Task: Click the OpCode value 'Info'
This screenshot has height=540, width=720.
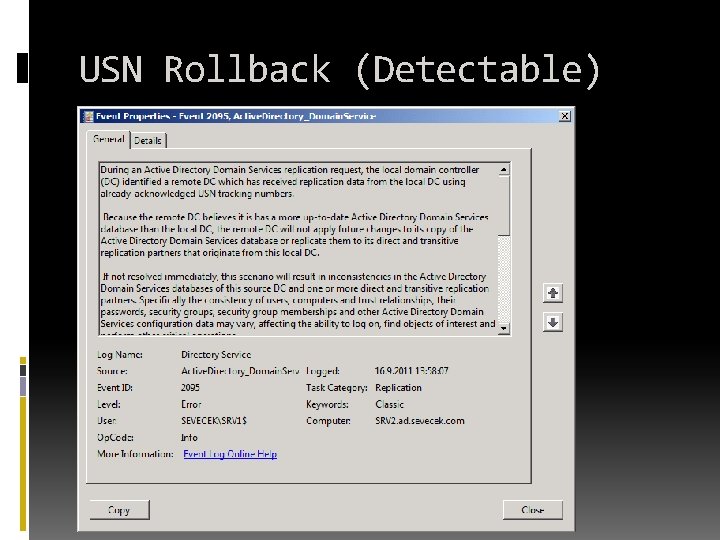Action: (189, 438)
